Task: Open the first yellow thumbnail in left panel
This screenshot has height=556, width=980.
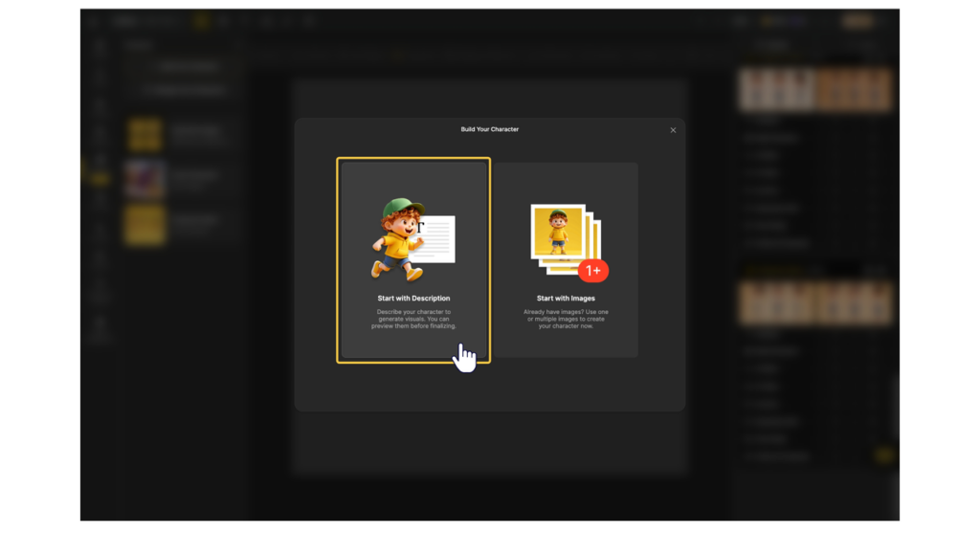Action: (145, 134)
